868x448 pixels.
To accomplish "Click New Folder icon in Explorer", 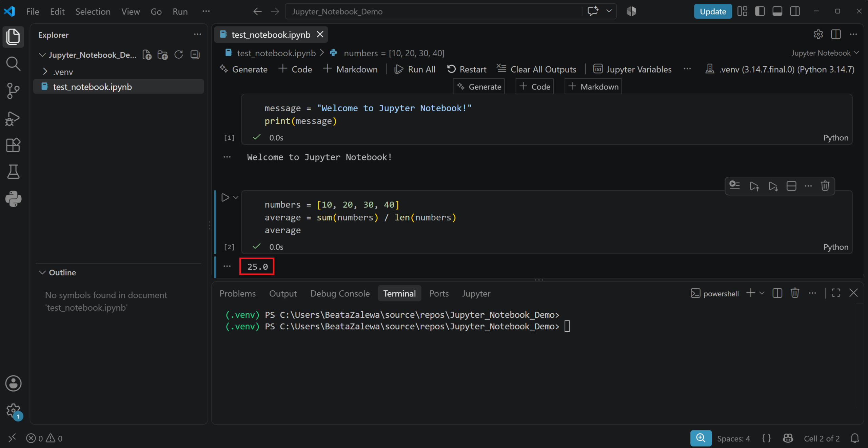I will 163,55.
